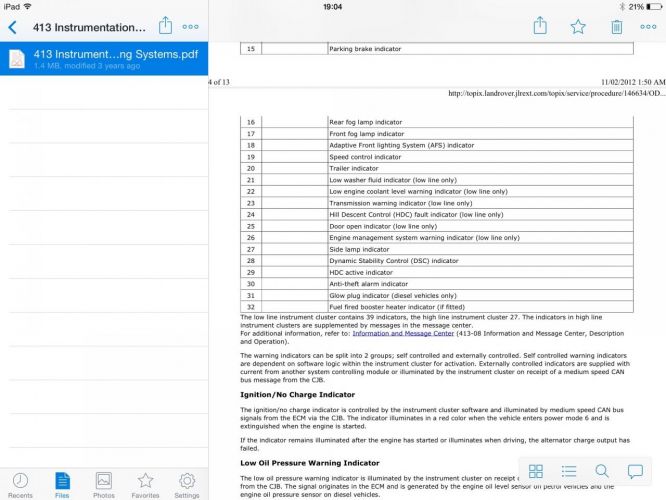666x500 pixels.
Task: Mark document as favorite with star
Action: point(578,27)
